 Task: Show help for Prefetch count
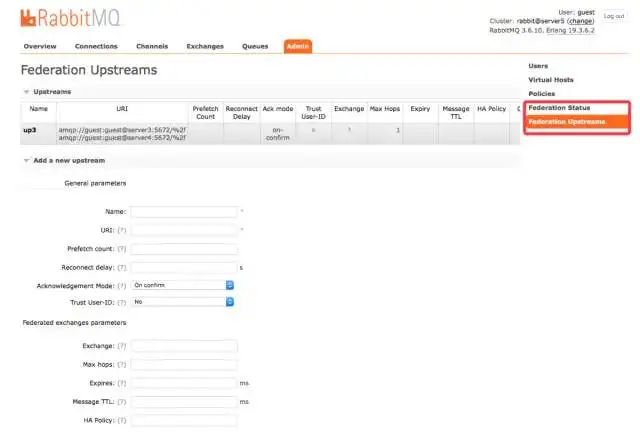click(x=122, y=249)
